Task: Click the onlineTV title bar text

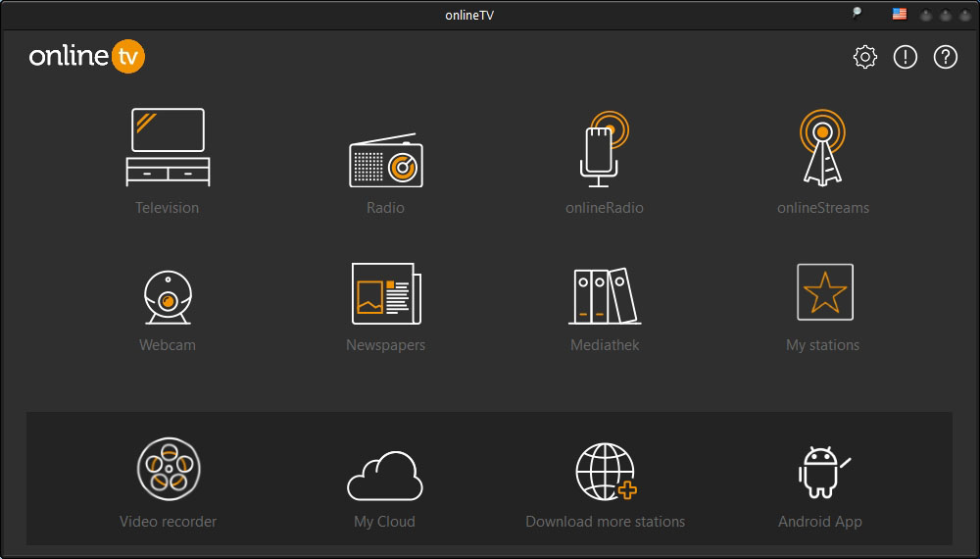Action: 489,15
